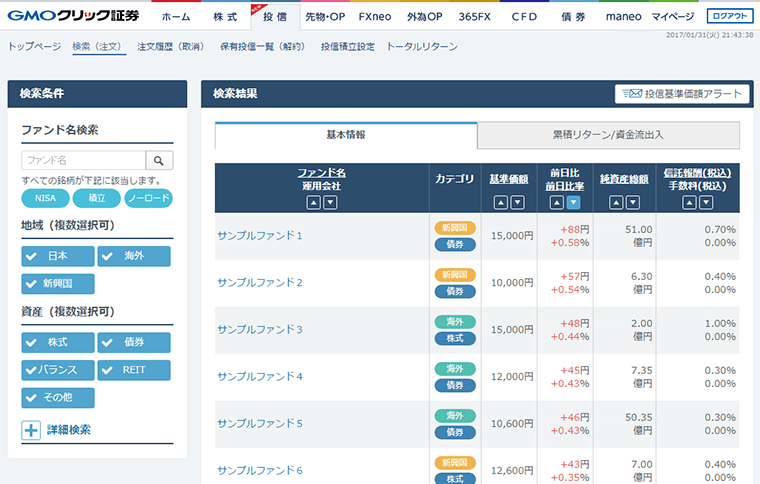The height and width of the screenshot is (484, 760).
Task: Sort 純資産総額 column ascending
Action: 616,203
